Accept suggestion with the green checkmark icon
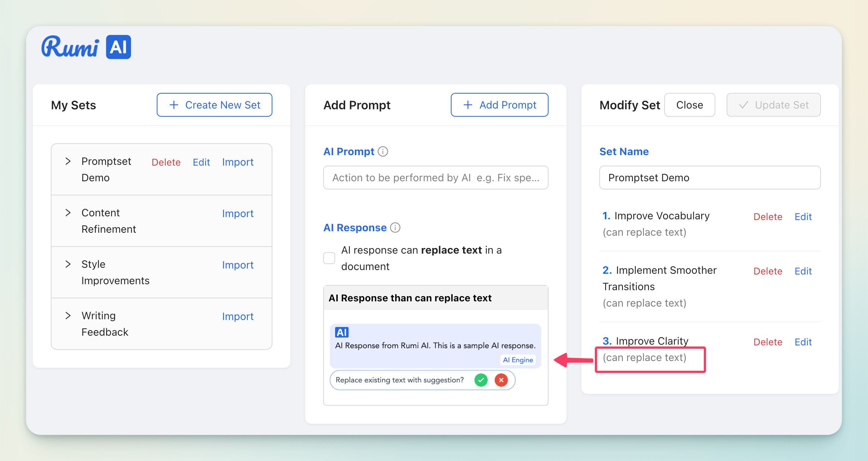The width and height of the screenshot is (868, 461). [481, 380]
